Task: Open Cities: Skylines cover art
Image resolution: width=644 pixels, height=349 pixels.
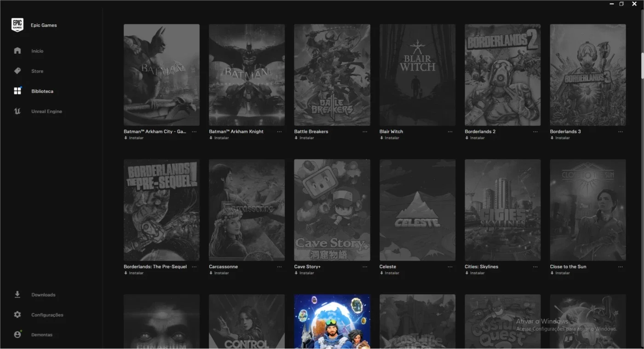Action: coord(502,210)
